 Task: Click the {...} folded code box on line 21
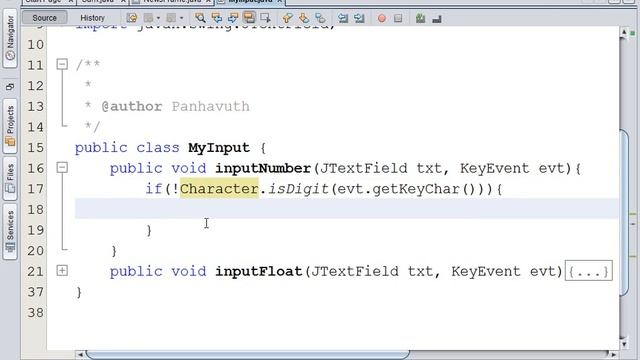[x=589, y=271]
